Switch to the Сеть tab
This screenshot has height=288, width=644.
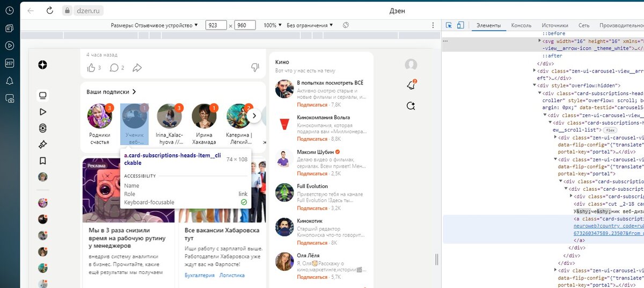point(584,25)
